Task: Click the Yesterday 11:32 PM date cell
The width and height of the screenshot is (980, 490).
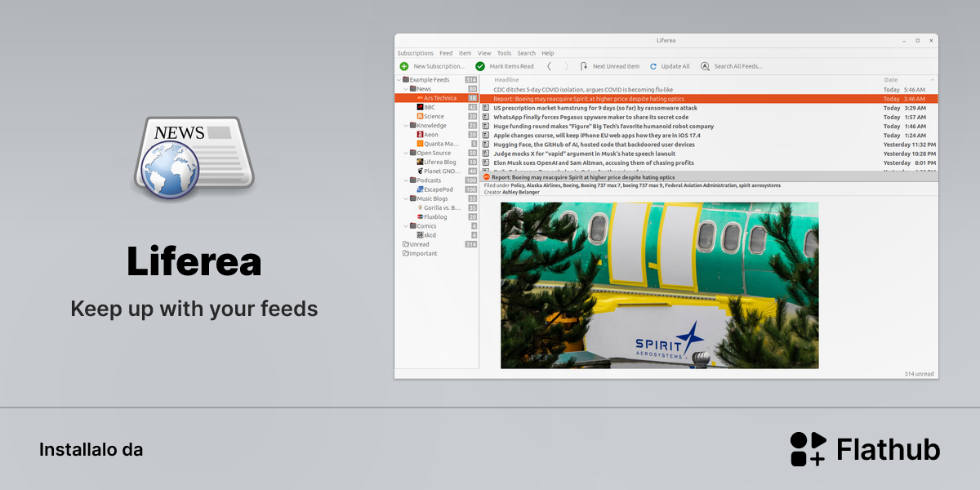Action: (x=909, y=145)
